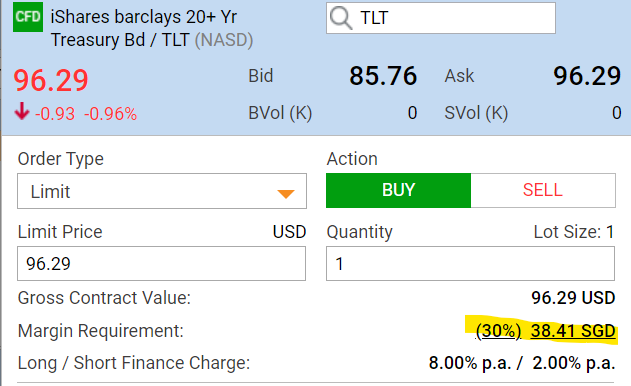Image resolution: width=631 pixels, height=386 pixels.
Task: Click the magnifier search icon
Action: (x=341, y=18)
